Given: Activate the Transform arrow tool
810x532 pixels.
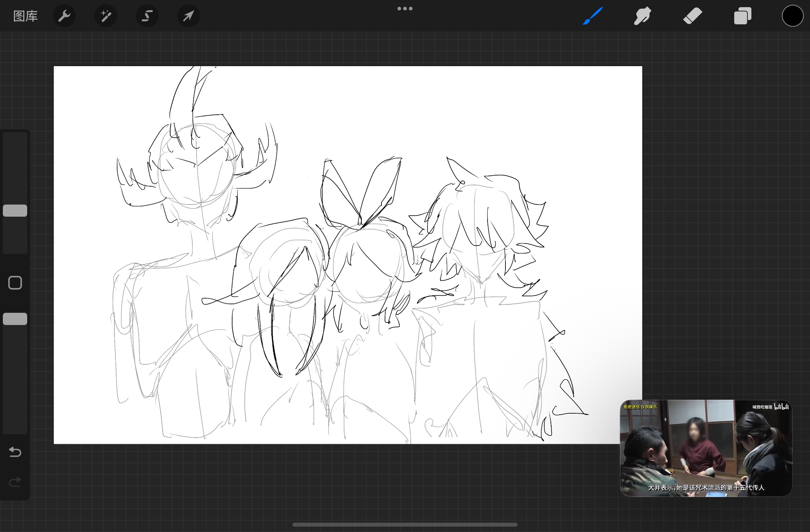Looking at the screenshot, I should tap(189, 16).
